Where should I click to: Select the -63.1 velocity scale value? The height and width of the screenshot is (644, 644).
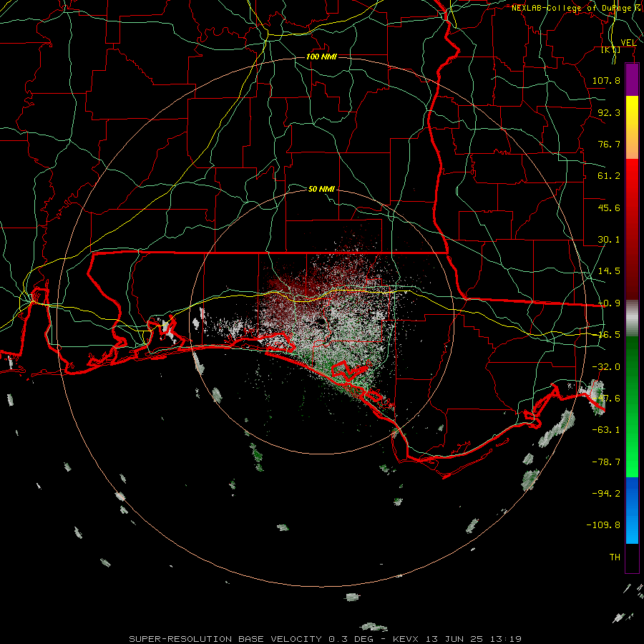pyautogui.click(x=606, y=430)
